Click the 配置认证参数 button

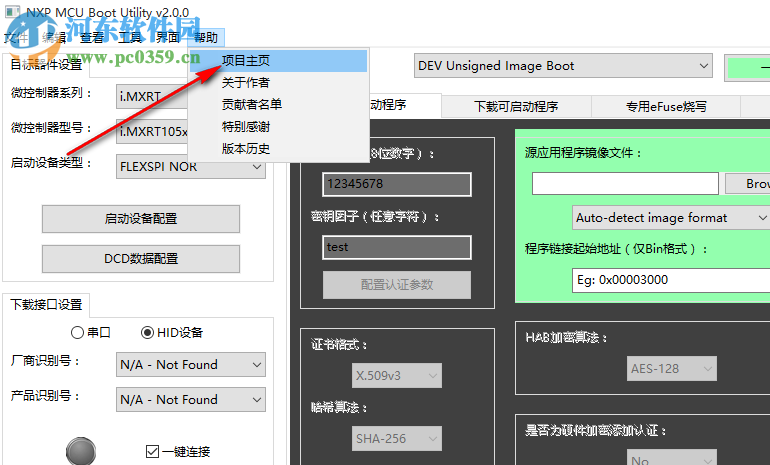coord(397,285)
